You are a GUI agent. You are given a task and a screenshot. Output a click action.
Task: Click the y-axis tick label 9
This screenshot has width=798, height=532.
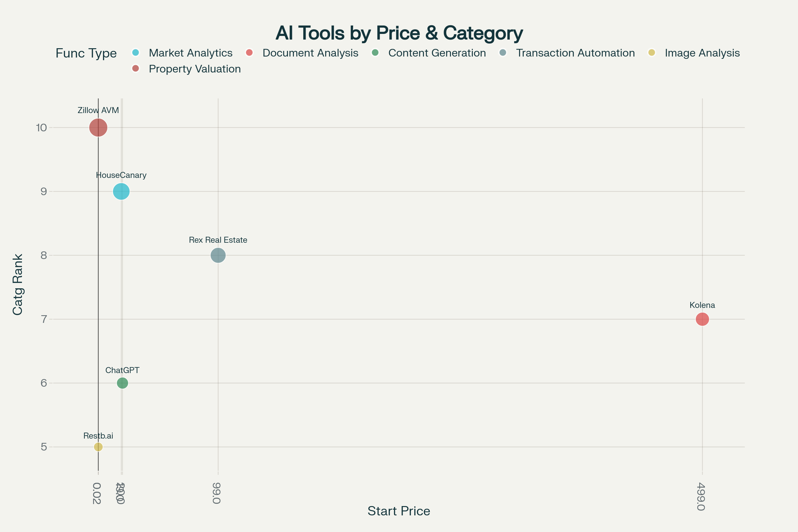click(44, 192)
